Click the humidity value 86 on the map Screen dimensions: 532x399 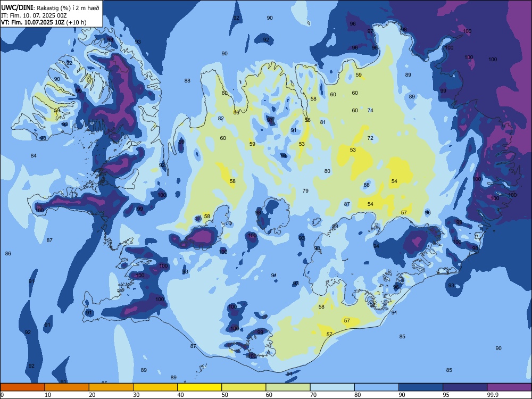pos(8,253)
